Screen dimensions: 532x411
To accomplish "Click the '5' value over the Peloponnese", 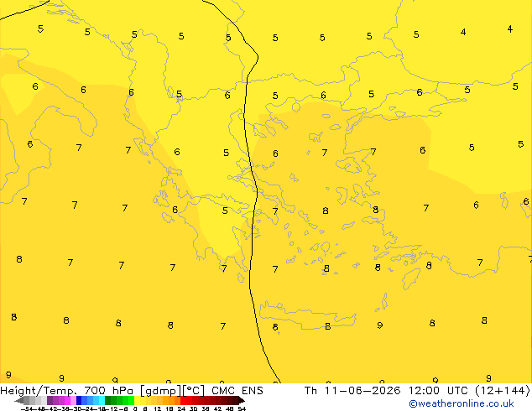I will click(x=225, y=211).
